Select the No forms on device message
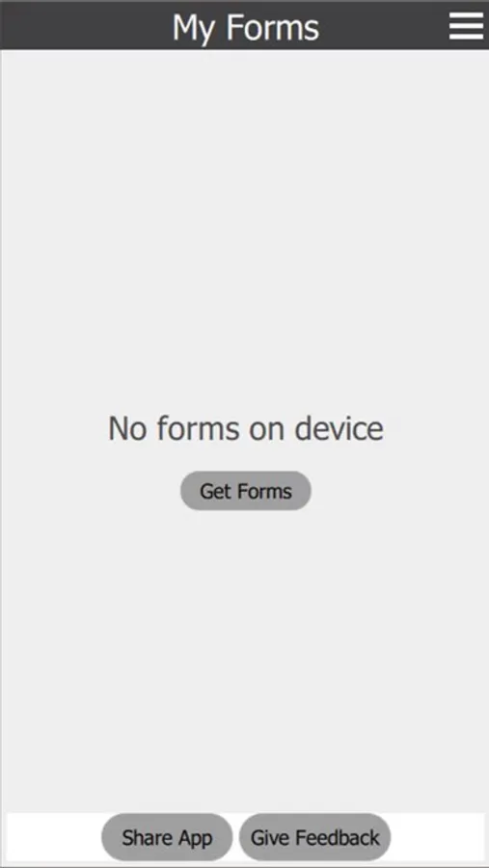Screen dimensions: 489x868 (x=246, y=428)
